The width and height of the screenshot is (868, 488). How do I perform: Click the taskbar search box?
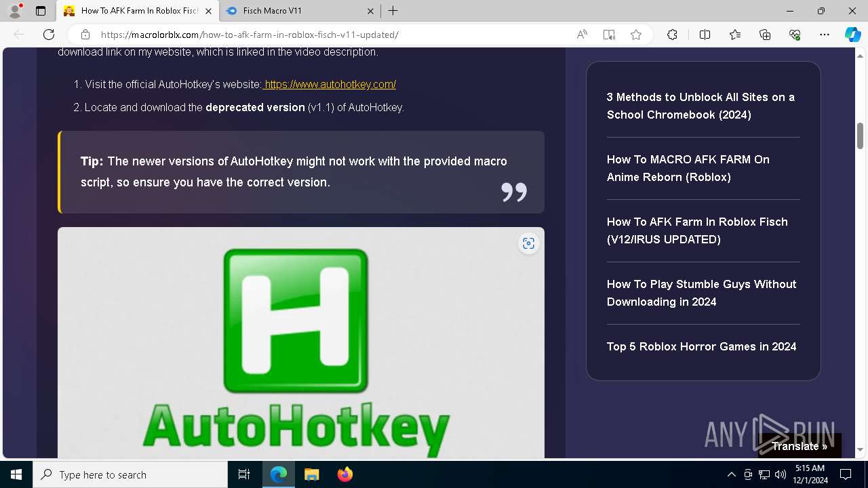pyautogui.click(x=130, y=474)
